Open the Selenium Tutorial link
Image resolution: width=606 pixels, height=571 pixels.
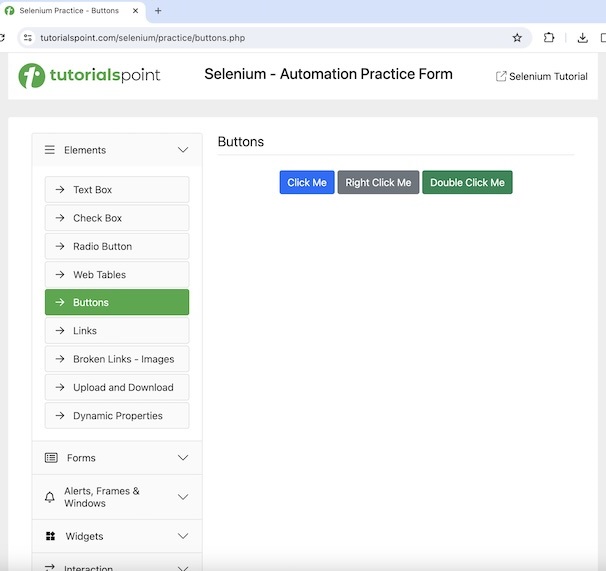click(542, 77)
